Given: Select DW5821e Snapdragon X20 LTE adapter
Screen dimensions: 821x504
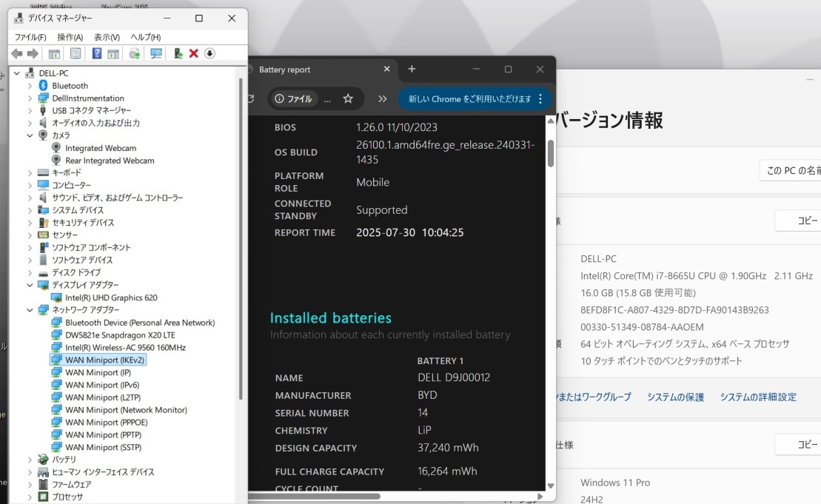Looking at the screenshot, I should click(x=120, y=335).
